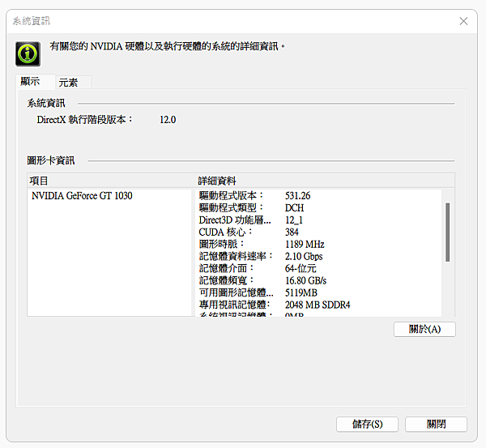This screenshot has width=486, height=448.
Task: Click the DirectX runtime value 12.0
Action: click(168, 120)
